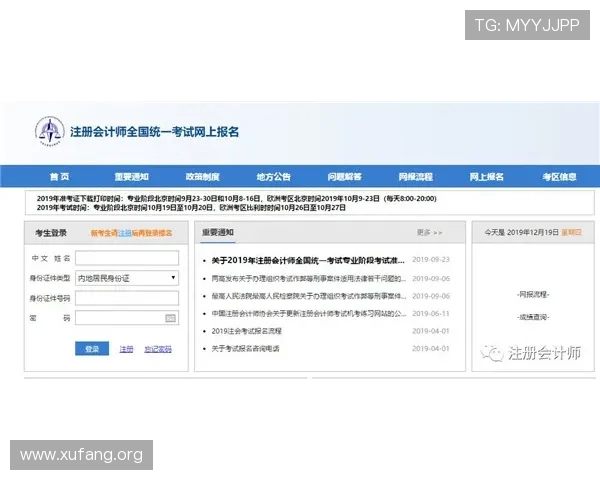Screen dimensions: 600x480
Task: Open 地方公告 navigation item
Action: click(x=274, y=177)
